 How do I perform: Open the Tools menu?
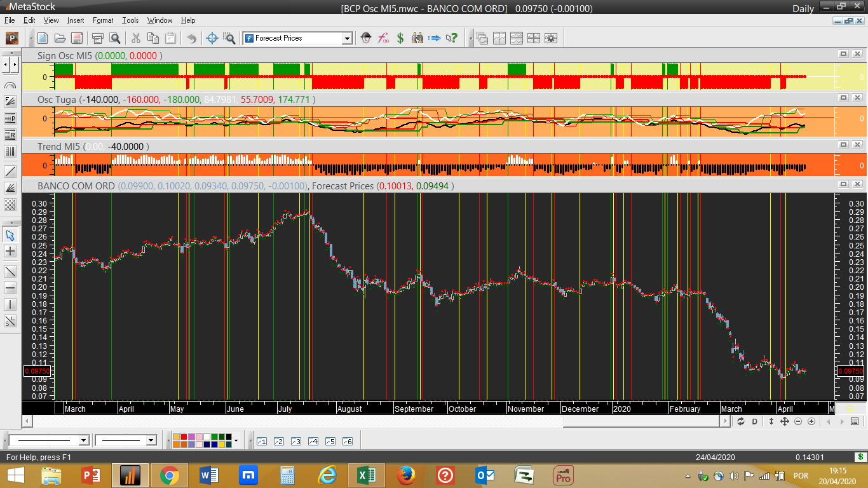[x=130, y=20]
